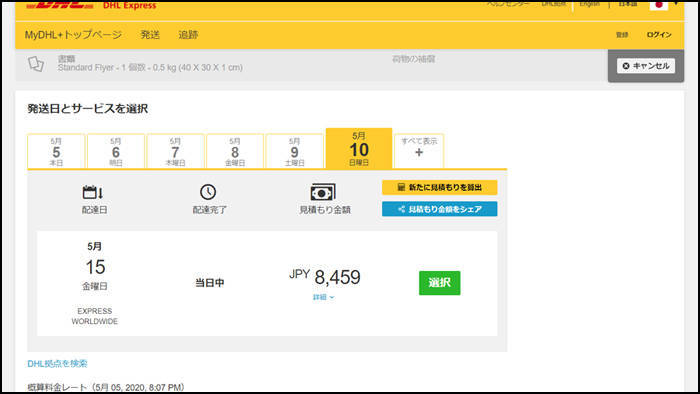Expand the 詳細 price details dropdown
The width and height of the screenshot is (700, 394).
[324, 297]
